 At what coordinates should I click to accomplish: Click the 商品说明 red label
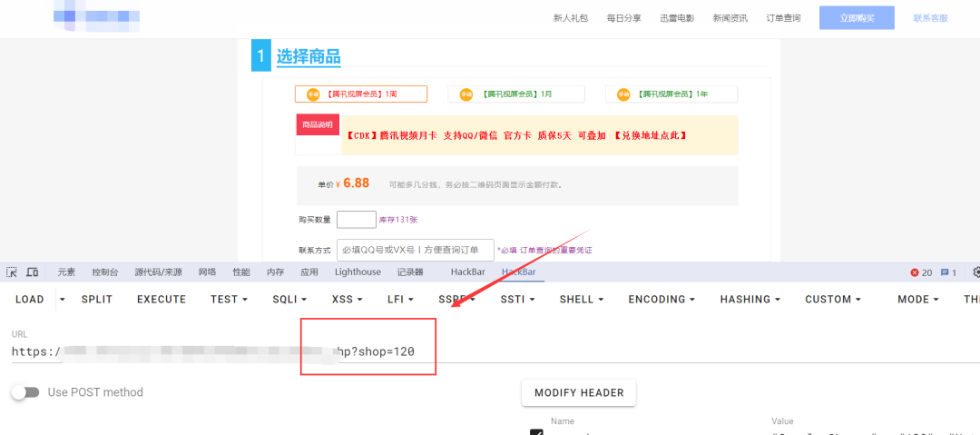pyautogui.click(x=318, y=124)
